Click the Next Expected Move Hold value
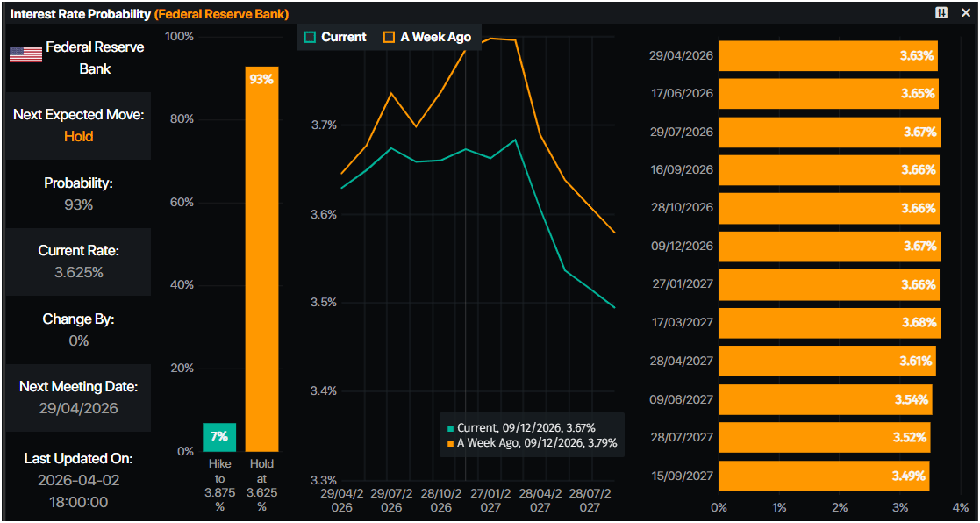 click(78, 137)
